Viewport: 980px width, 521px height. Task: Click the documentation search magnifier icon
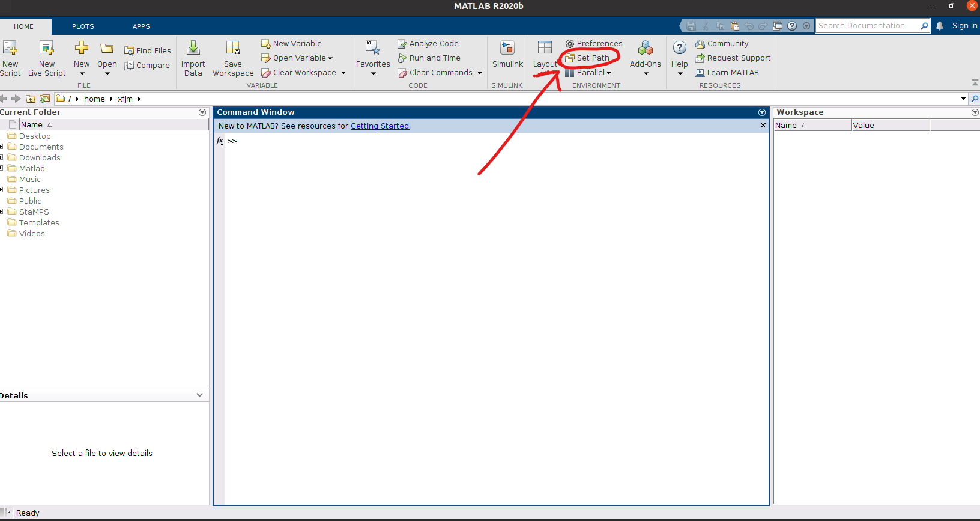coord(924,26)
